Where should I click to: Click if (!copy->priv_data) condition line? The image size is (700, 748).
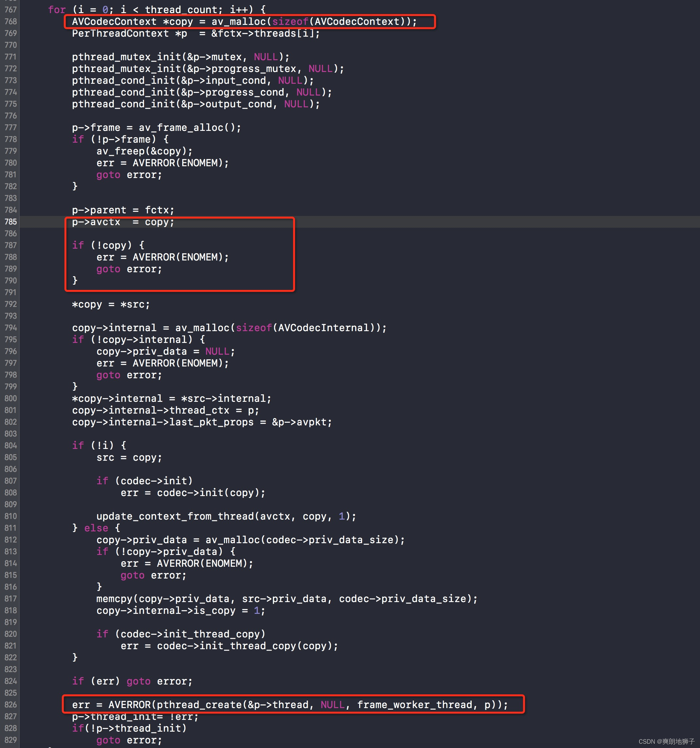166,552
